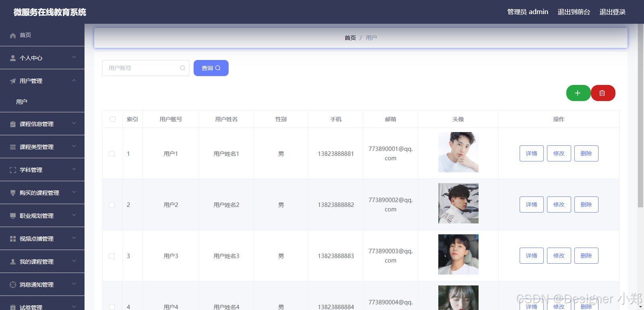Click 删除 button for 用户1
Viewport: 644px width, 310px height.
click(x=586, y=153)
